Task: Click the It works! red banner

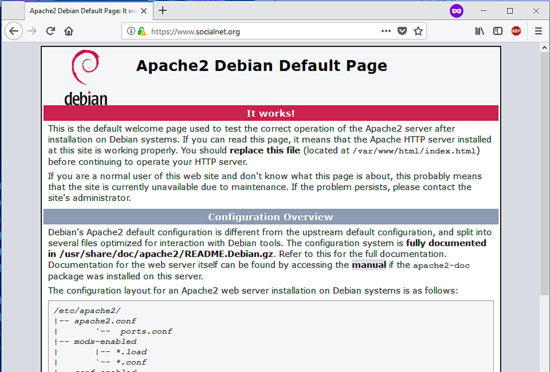Action: click(271, 113)
